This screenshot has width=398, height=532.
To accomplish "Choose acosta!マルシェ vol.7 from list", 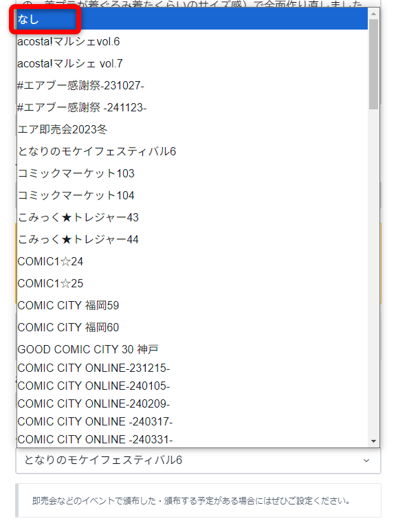I will click(x=192, y=63).
